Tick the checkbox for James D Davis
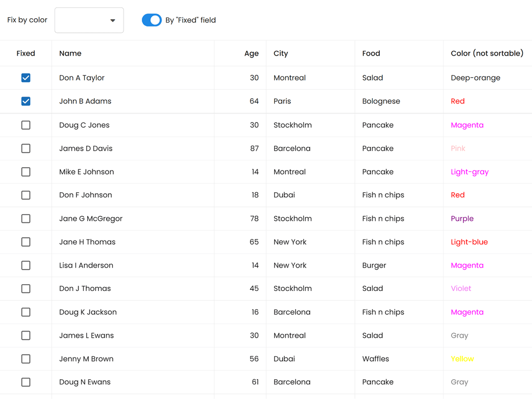532x399 pixels. pos(26,149)
